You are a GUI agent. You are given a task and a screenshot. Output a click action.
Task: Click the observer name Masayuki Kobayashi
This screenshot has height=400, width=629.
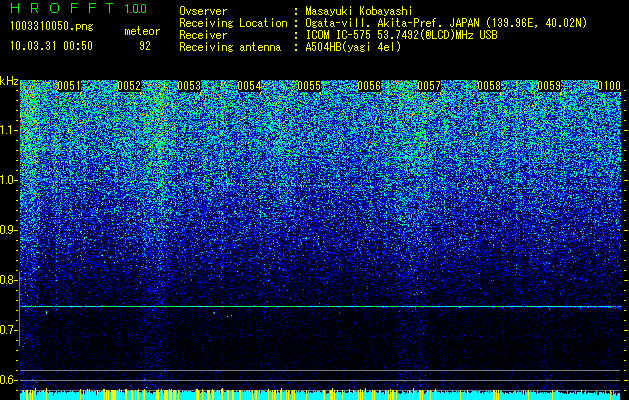coord(359,11)
